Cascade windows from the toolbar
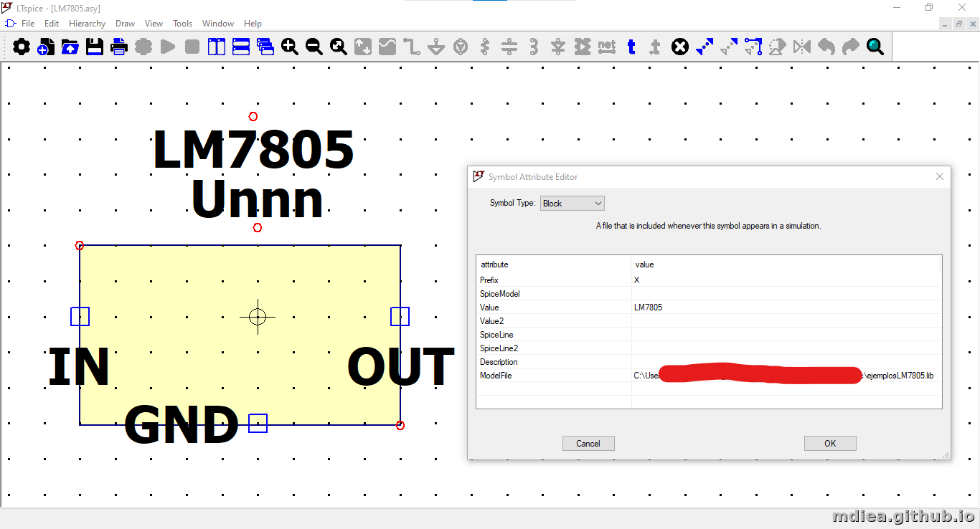The height and width of the screenshot is (529, 980). 265,47
